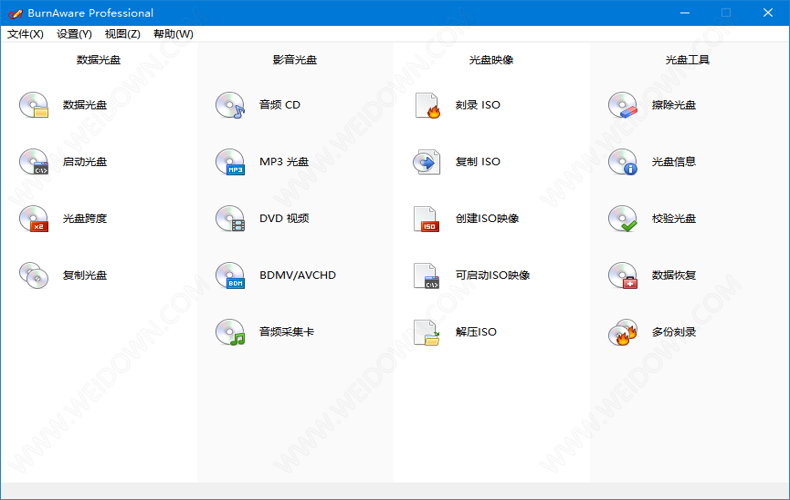Click the 多份刻录 multiburn icon
790x500 pixels.
click(623, 332)
